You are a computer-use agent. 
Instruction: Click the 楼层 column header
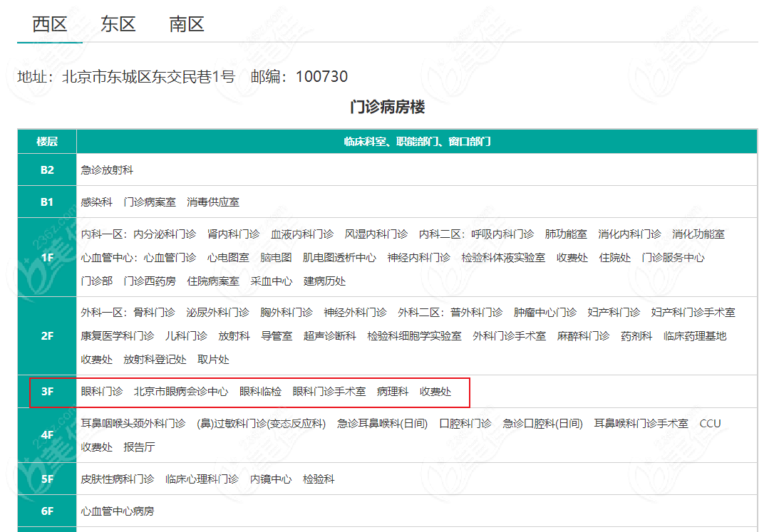coord(47,142)
